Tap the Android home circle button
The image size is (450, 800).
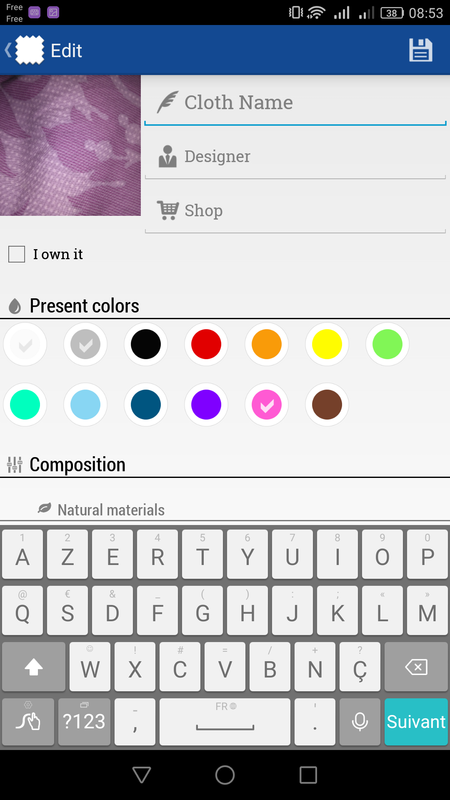(224, 774)
